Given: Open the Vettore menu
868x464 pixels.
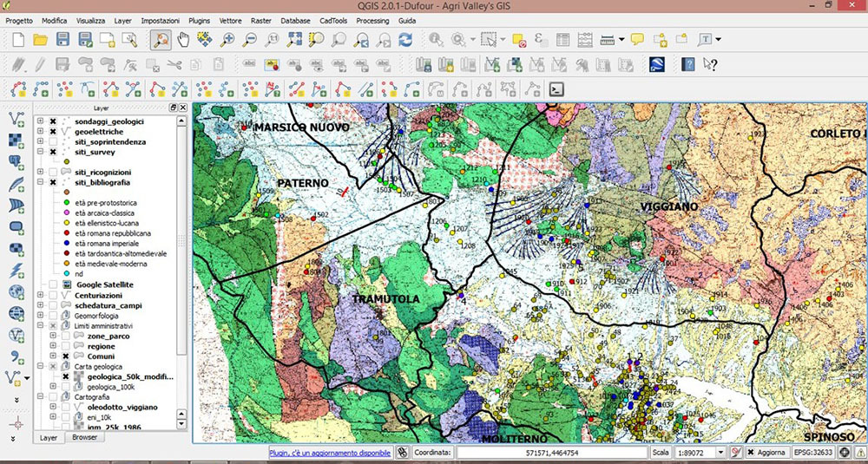Looking at the screenshot, I should pyautogui.click(x=231, y=19).
